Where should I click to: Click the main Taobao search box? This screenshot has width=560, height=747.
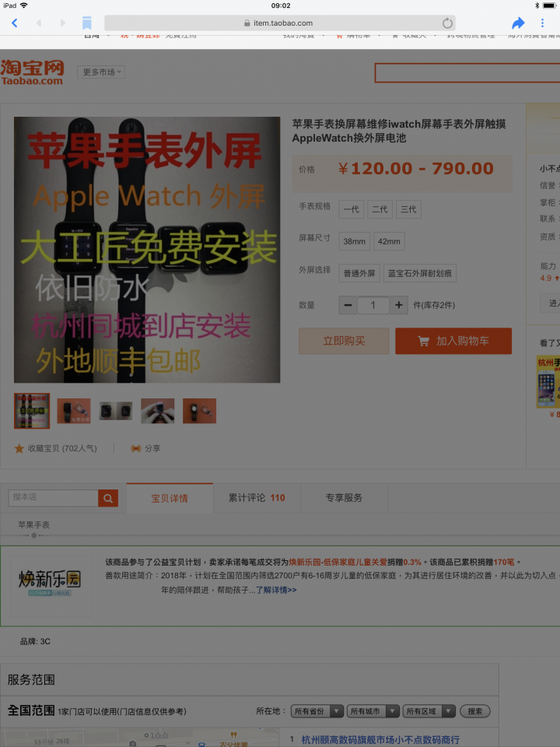click(x=467, y=73)
